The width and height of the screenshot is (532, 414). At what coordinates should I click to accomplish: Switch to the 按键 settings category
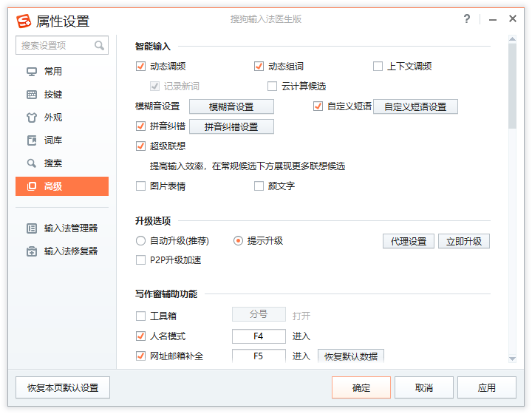click(x=62, y=95)
